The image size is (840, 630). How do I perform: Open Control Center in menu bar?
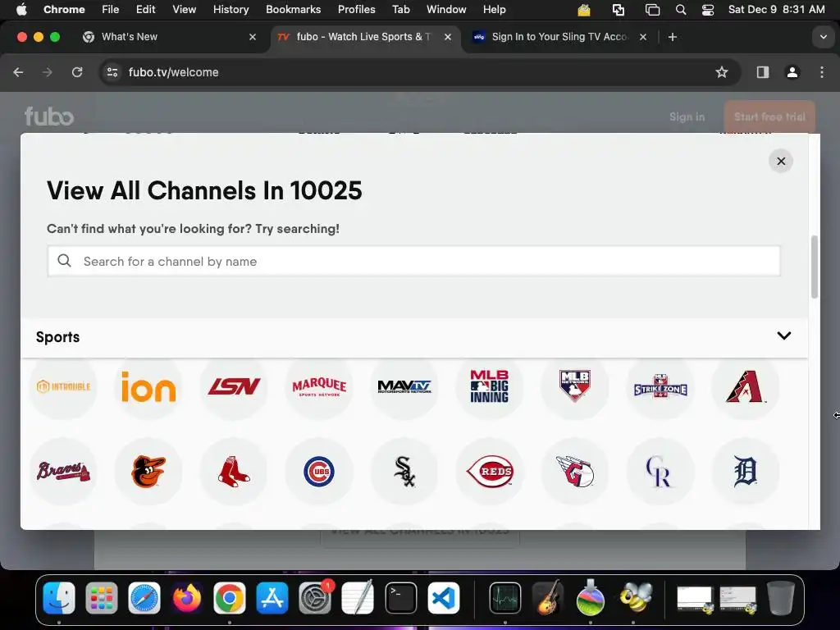tap(707, 10)
